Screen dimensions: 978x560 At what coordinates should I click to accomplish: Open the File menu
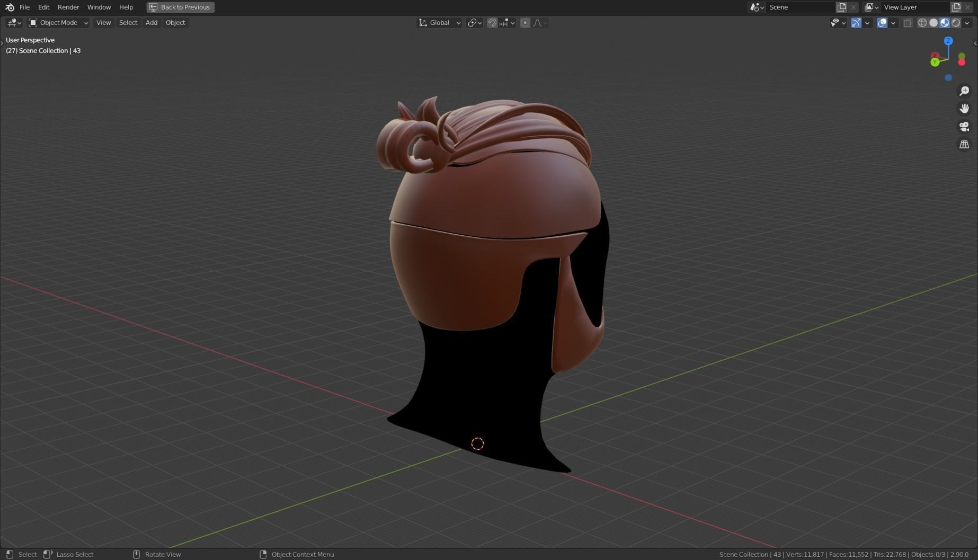click(24, 7)
